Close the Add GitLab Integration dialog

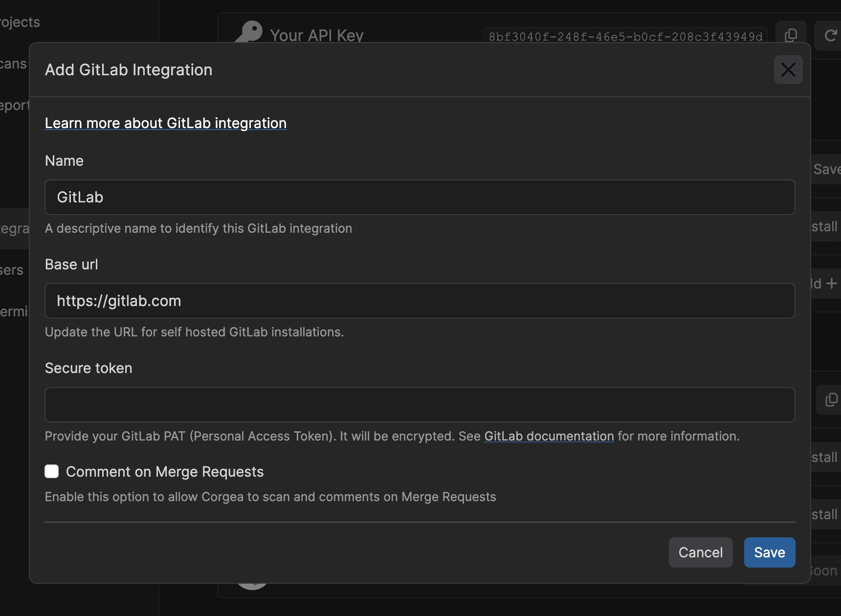(x=788, y=70)
